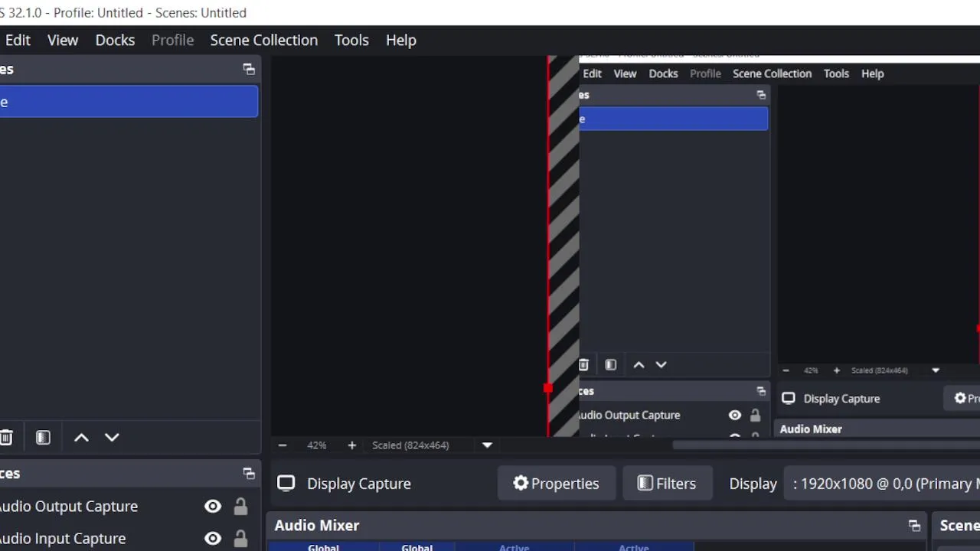This screenshot has height=551, width=980.
Task: Click the Display Capture monitor icon
Action: point(286,483)
